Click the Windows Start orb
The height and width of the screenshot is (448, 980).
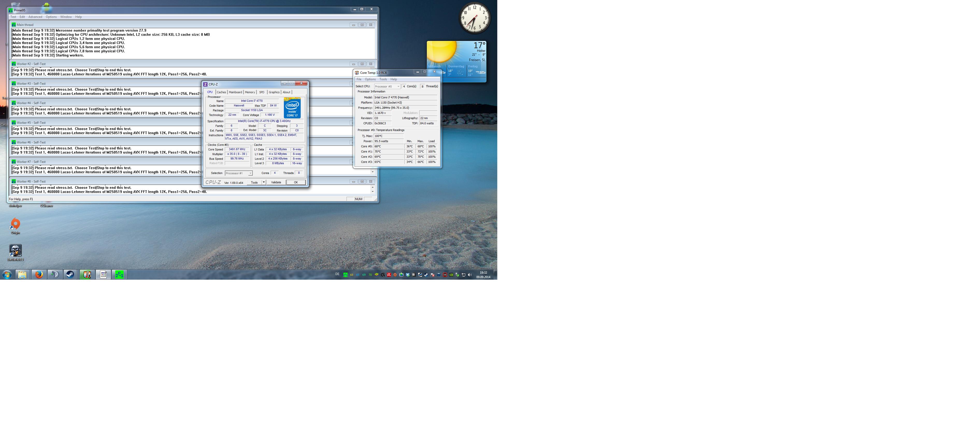[7, 274]
